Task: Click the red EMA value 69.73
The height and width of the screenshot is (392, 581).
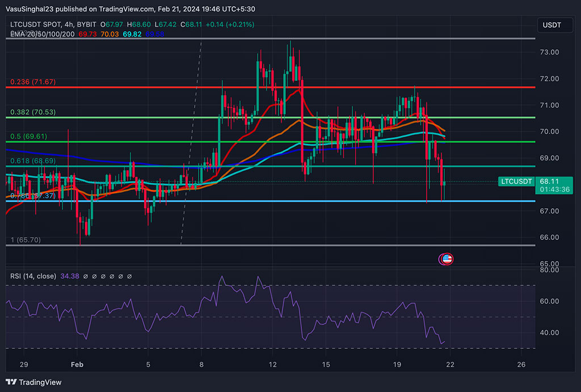Action: (x=87, y=34)
